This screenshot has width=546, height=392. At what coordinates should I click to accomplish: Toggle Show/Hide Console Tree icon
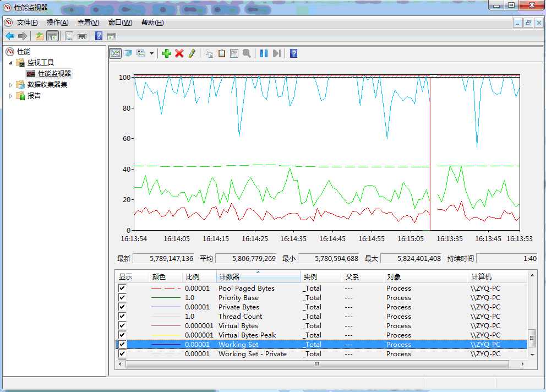tap(53, 36)
